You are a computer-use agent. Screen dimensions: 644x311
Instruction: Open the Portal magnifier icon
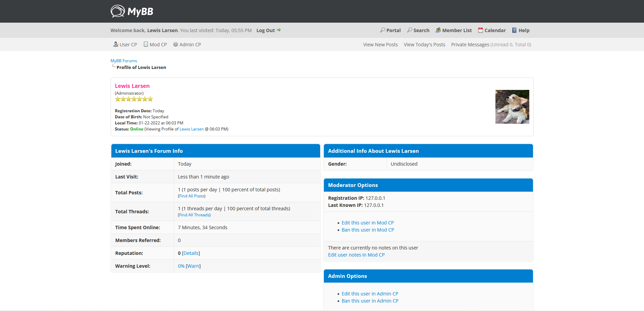pos(382,30)
